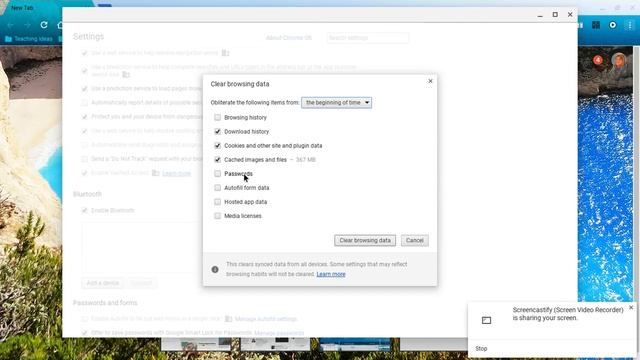Click the screen icon in Screencastify notification
This screenshot has width=640, height=360.
[487, 320]
